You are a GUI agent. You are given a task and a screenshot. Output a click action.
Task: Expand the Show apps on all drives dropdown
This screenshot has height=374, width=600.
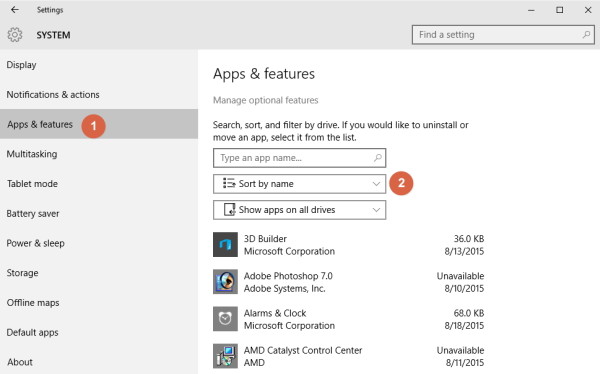(299, 210)
